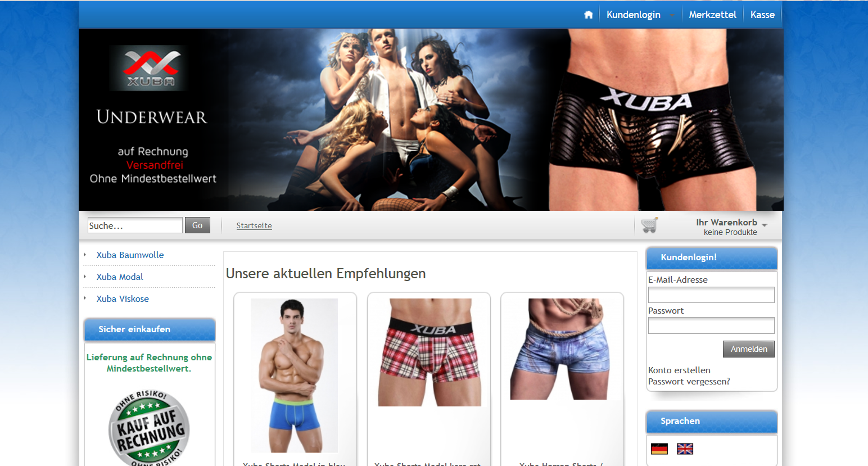Viewport: 868px width, 466px height.
Task: Click the Sprachen box header
Action: click(x=712, y=421)
